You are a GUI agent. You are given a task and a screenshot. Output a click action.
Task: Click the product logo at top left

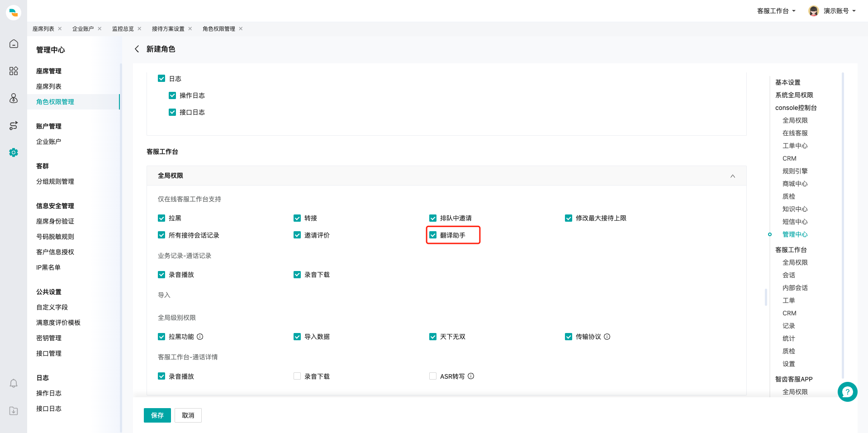[14, 12]
